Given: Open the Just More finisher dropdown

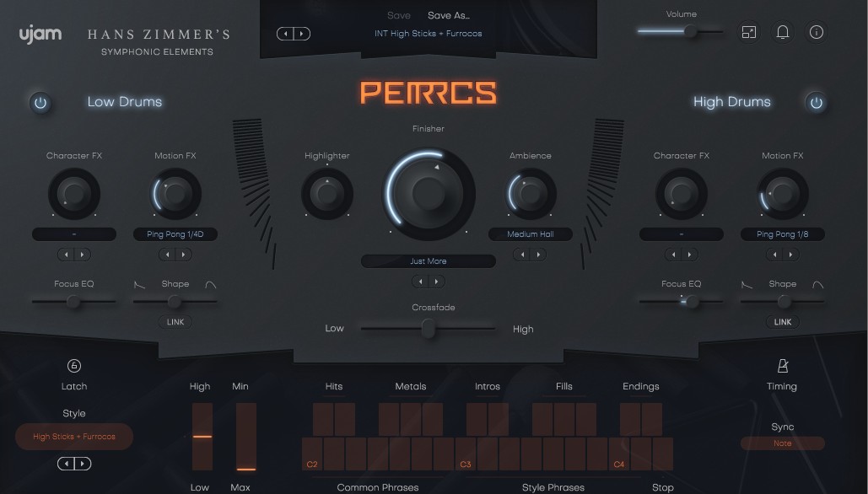Looking at the screenshot, I should 429,261.
